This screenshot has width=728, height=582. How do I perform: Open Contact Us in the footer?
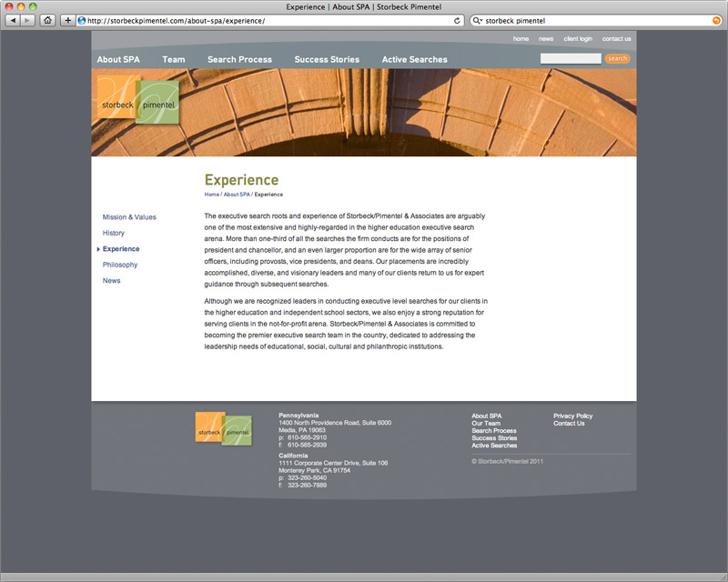[x=569, y=423]
